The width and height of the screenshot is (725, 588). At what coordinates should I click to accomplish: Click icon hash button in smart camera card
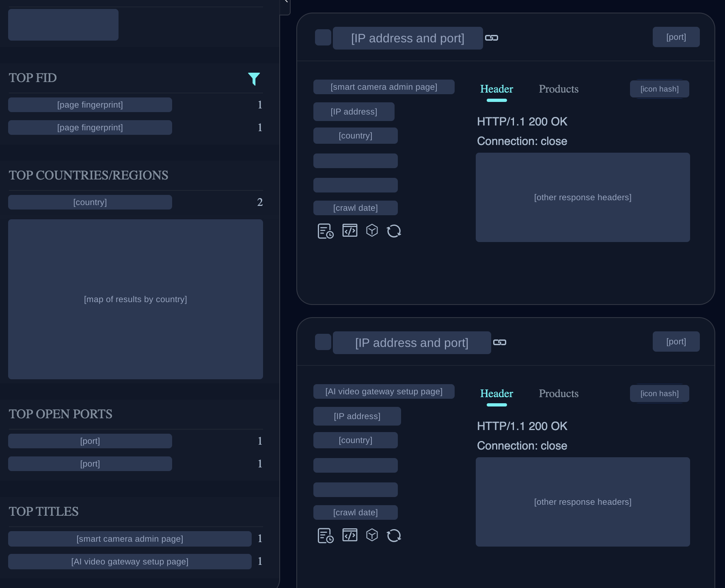coord(660,89)
